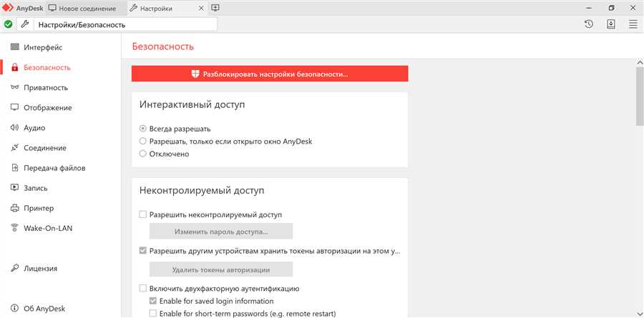Open Интерфейс settings section
644x318 pixels.
tap(43, 47)
